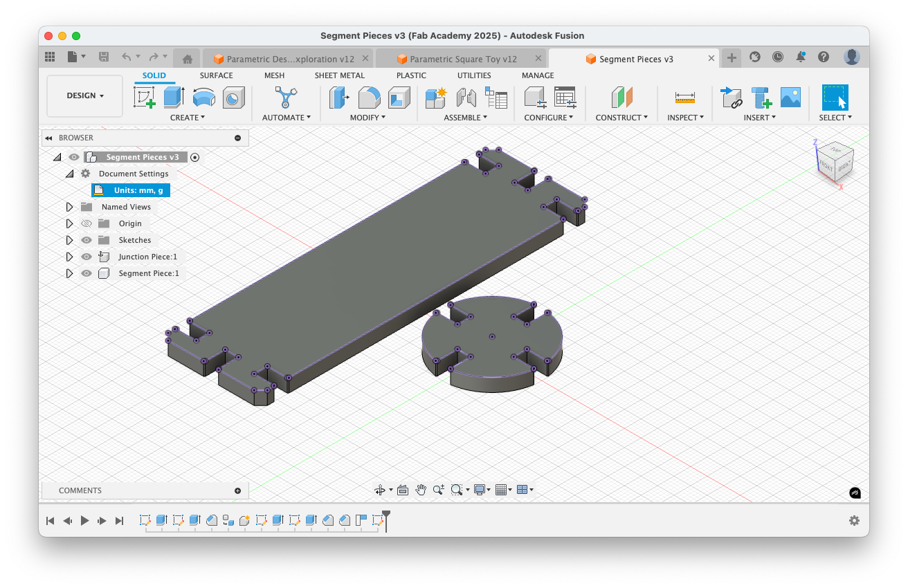Expand the Segment Piece:1 node
The height and width of the screenshot is (588, 908).
[69, 273]
